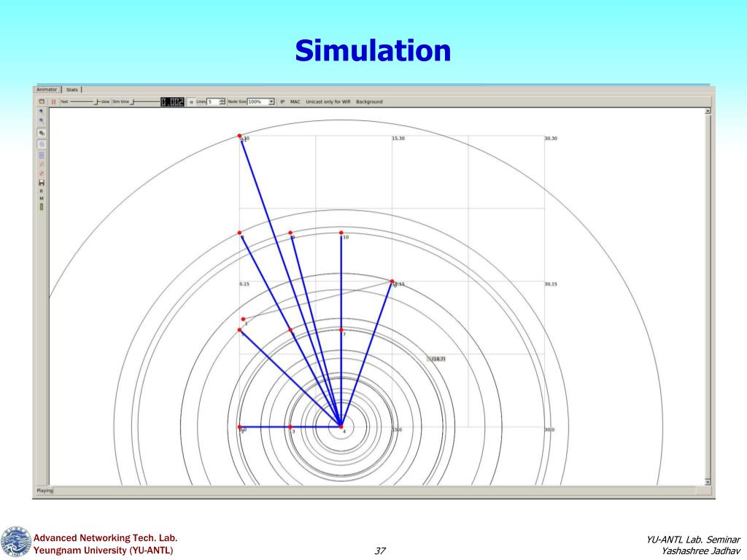The width and height of the screenshot is (747, 560).
Task: Click the Simulation slide title
Action: (x=373, y=50)
